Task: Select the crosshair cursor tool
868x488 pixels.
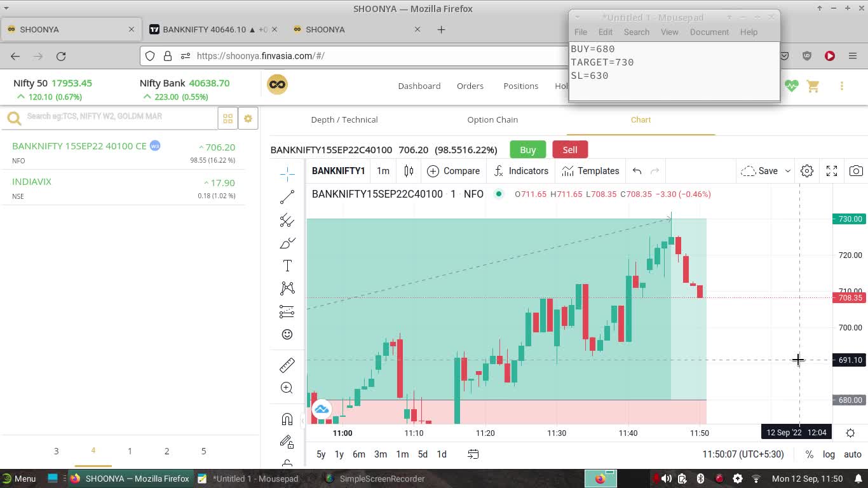Action: pyautogui.click(x=287, y=173)
